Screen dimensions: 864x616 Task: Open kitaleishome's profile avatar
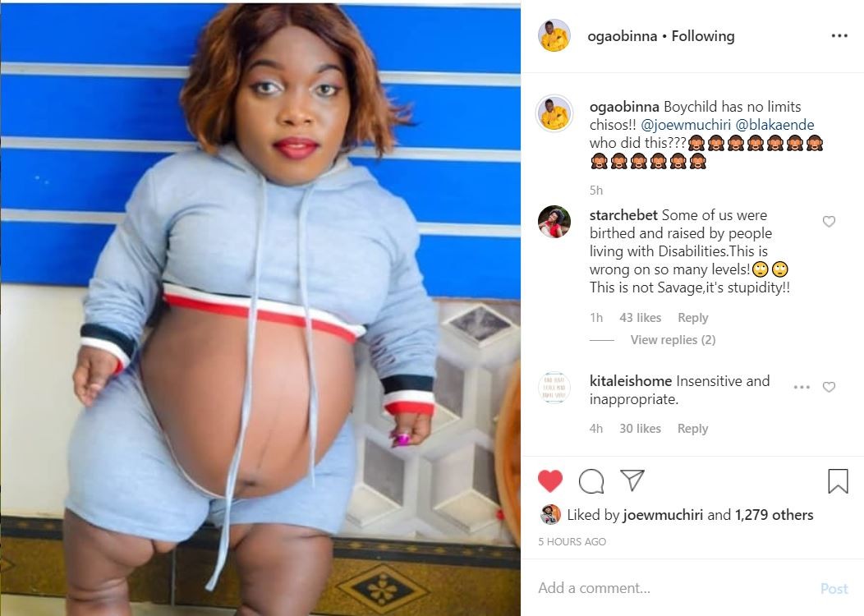click(554, 388)
